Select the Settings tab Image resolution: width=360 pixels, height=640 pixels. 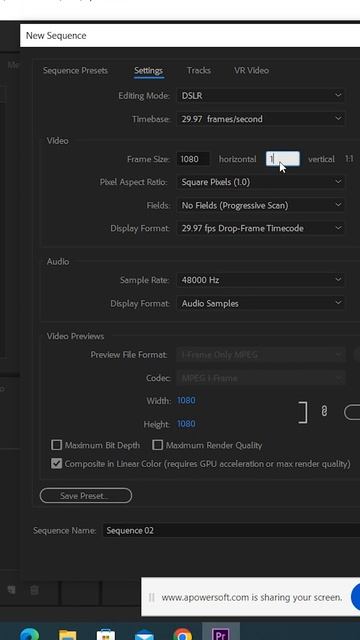(x=149, y=70)
